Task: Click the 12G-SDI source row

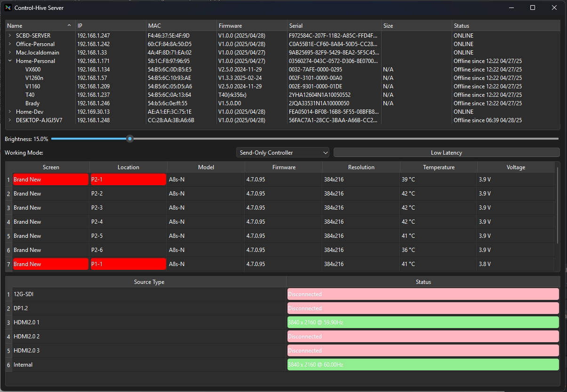Action: 282,294
